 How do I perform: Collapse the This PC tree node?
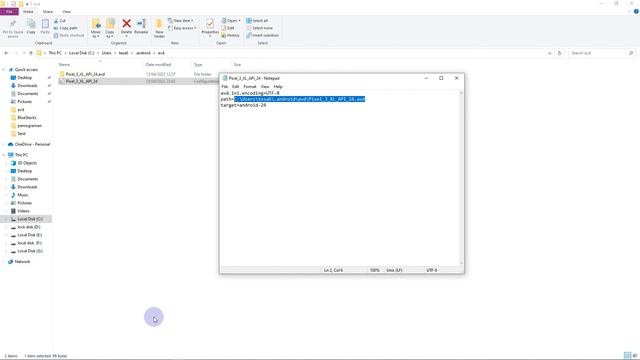click(x=4, y=155)
